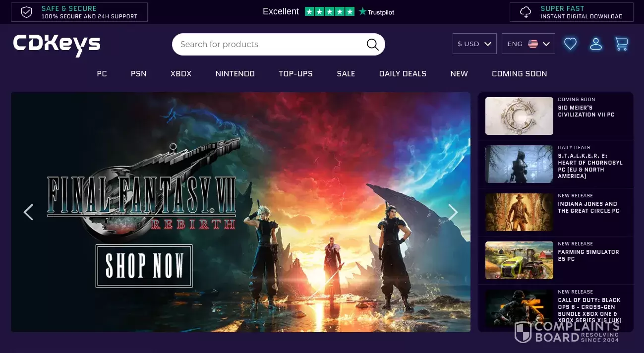Open Call of Duty: Black Ops 6 link
The image size is (644, 353).
click(590, 310)
